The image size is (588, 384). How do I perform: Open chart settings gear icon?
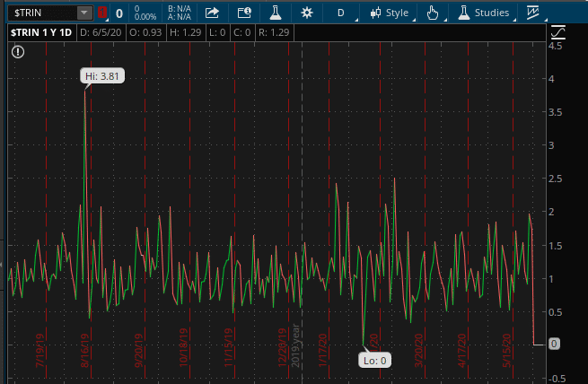pyautogui.click(x=307, y=13)
